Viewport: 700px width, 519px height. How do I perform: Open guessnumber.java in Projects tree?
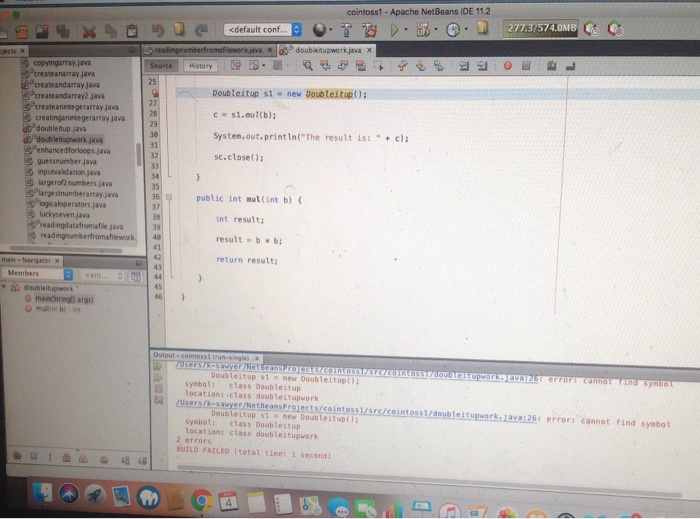coord(67,161)
